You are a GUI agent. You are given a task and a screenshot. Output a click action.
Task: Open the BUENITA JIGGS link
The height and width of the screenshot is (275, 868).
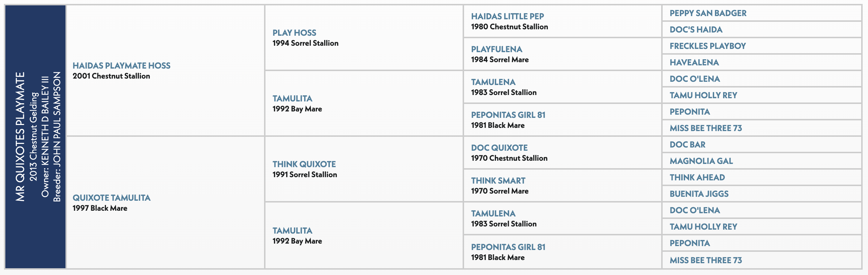tap(699, 194)
